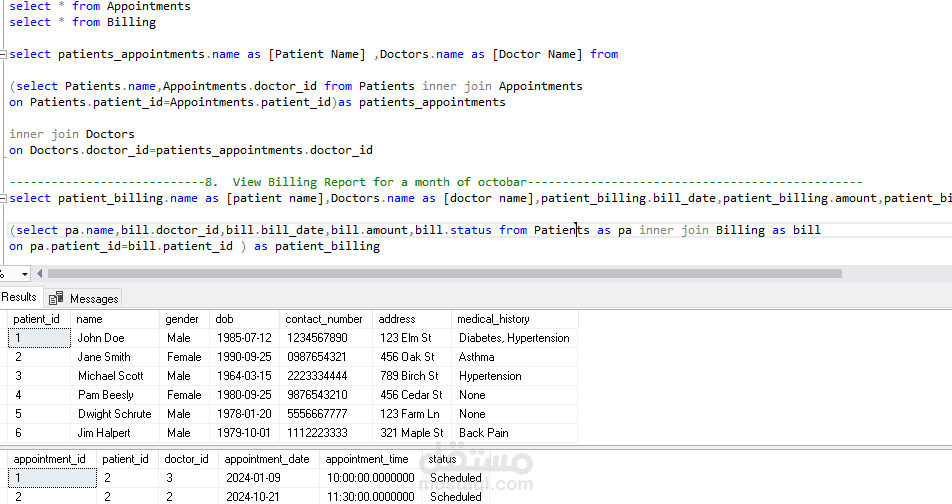Click the patient_id column header
Viewport: 952px width, 504px height.
pos(36,319)
